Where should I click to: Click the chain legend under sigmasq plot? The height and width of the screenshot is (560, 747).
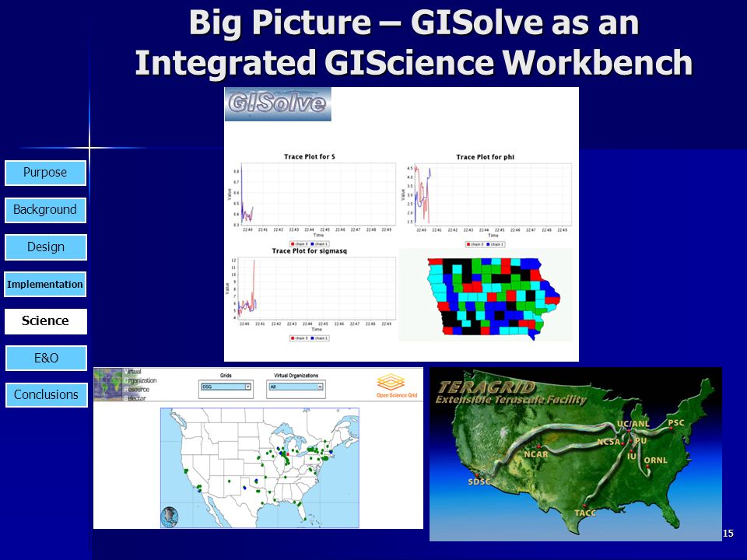click(x=309, y=338)
